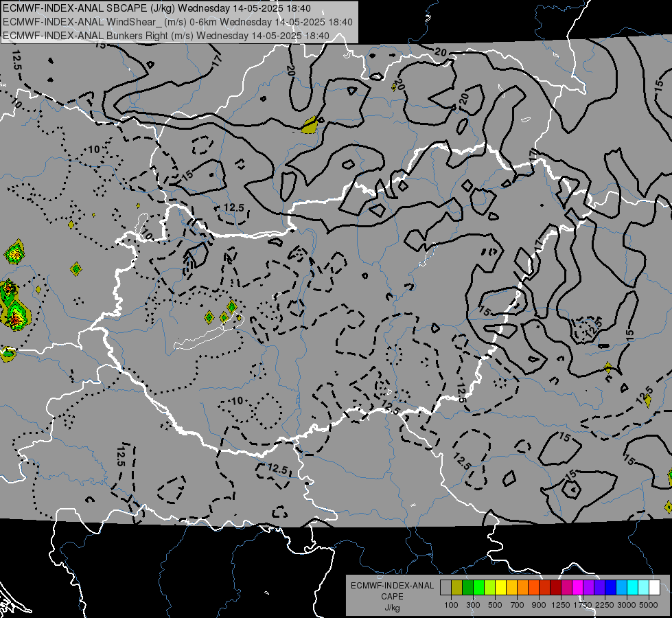Click the 2250 legend value
The height and width of the screenshot is (618, 672).
(x=605, y=605)
